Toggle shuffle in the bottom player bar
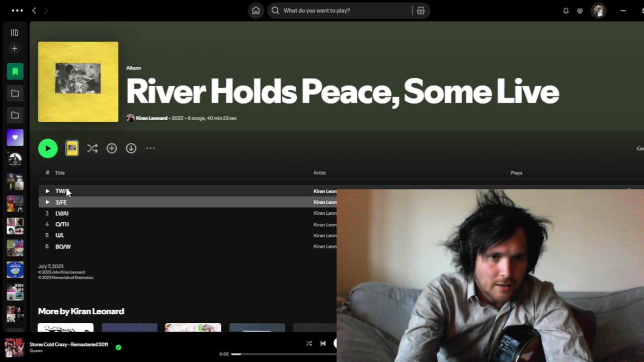 click(309, 343)
